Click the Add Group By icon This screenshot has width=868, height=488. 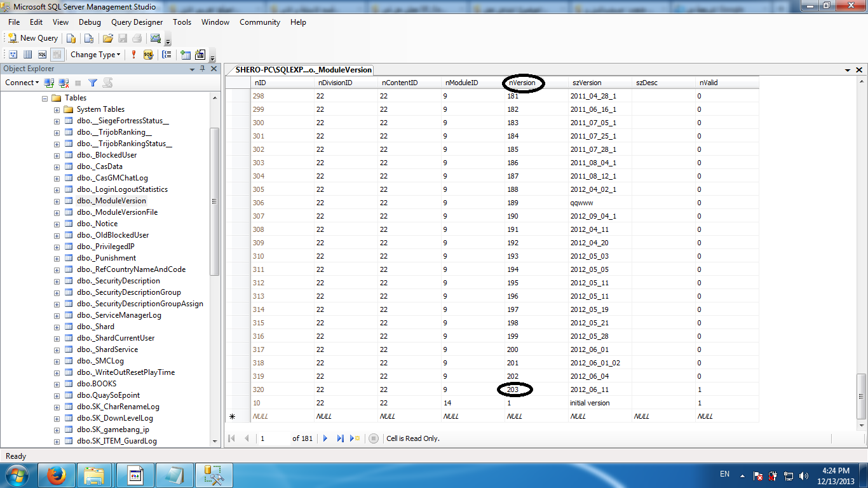pos(166,55)
